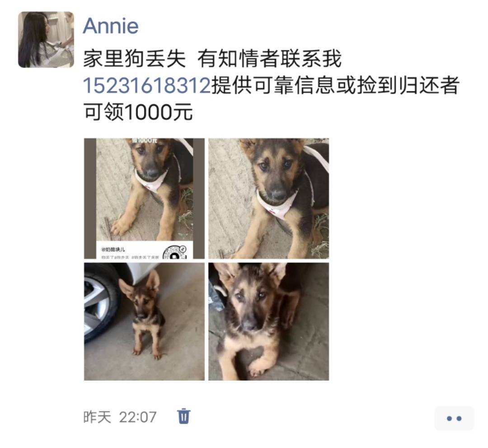
Task: Open photo of puppy beside car wheel
Action: pyautogui.click(x=145, y=321)
